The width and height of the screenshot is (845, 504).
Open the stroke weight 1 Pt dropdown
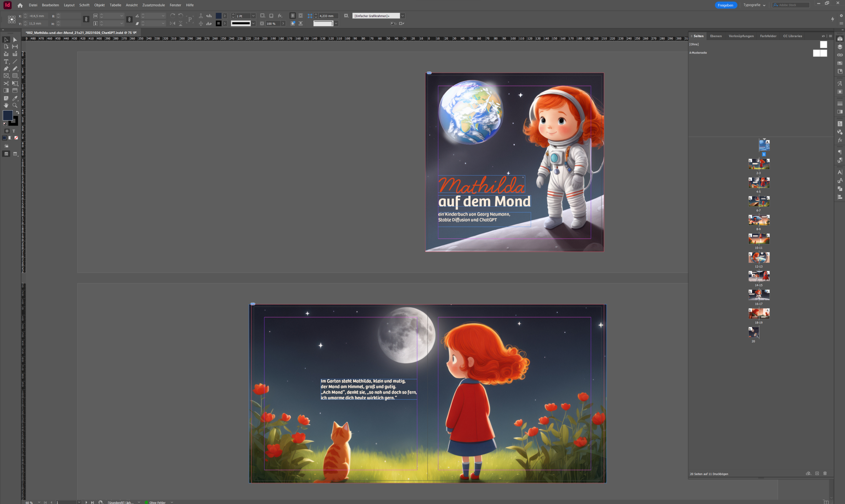click(x=253, y=16)
